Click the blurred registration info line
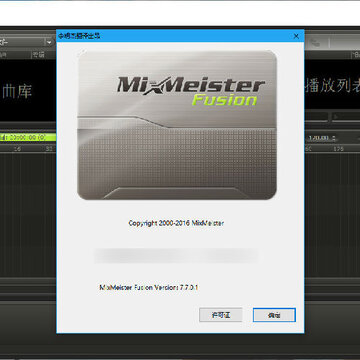Image resolution: width=360 pixels, height=360 pixels. pos(176,256)
